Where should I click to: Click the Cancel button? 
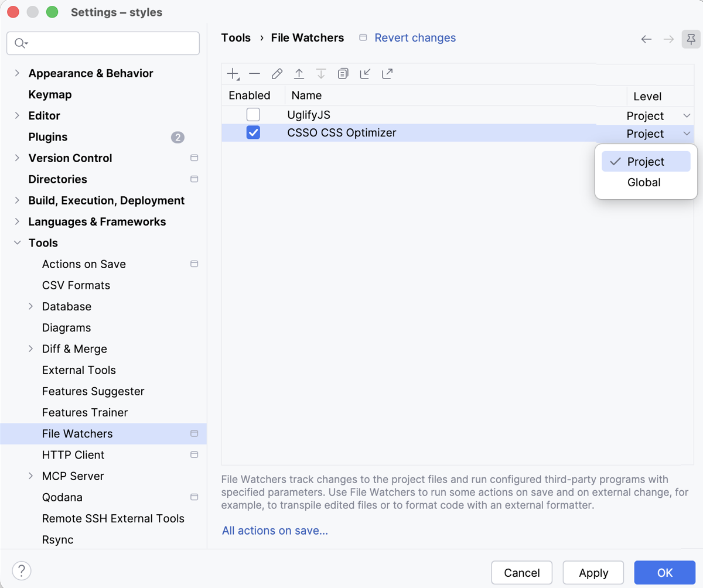click(522, 573)
